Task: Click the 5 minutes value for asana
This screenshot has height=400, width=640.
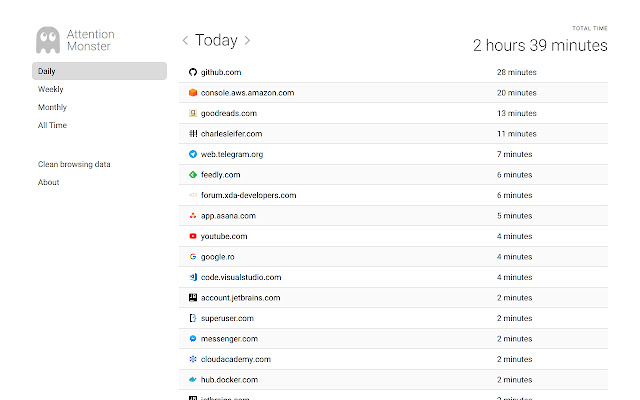Action: point(515,216)
